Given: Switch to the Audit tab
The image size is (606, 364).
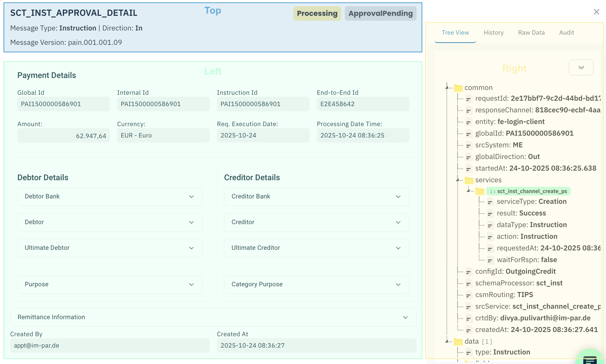Looking at the screenshot, I should point(567,33).
